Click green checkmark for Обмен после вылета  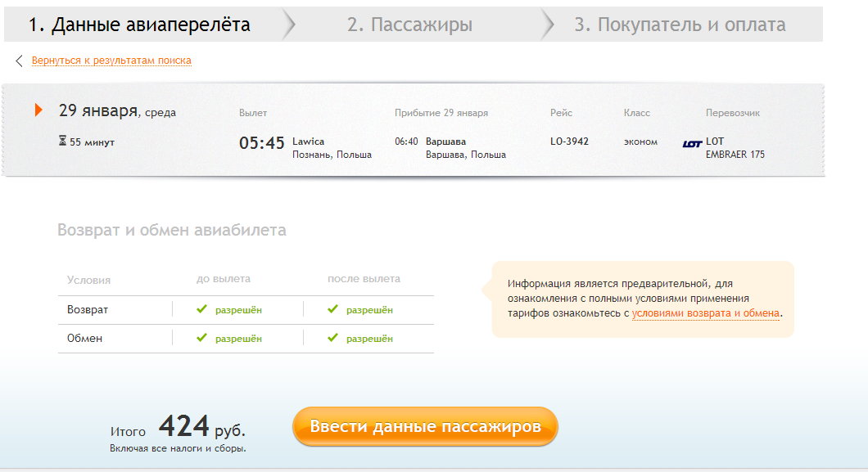pos(332,338)
